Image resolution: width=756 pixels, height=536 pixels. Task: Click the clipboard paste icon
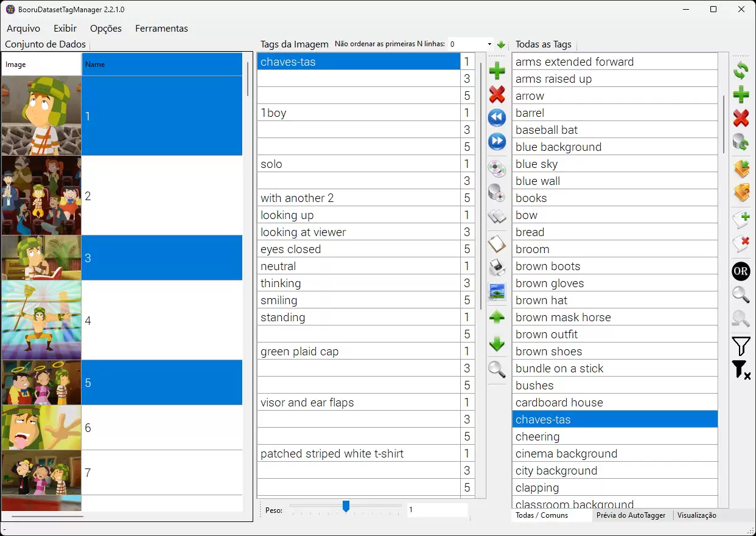click(x=497, y=244)
